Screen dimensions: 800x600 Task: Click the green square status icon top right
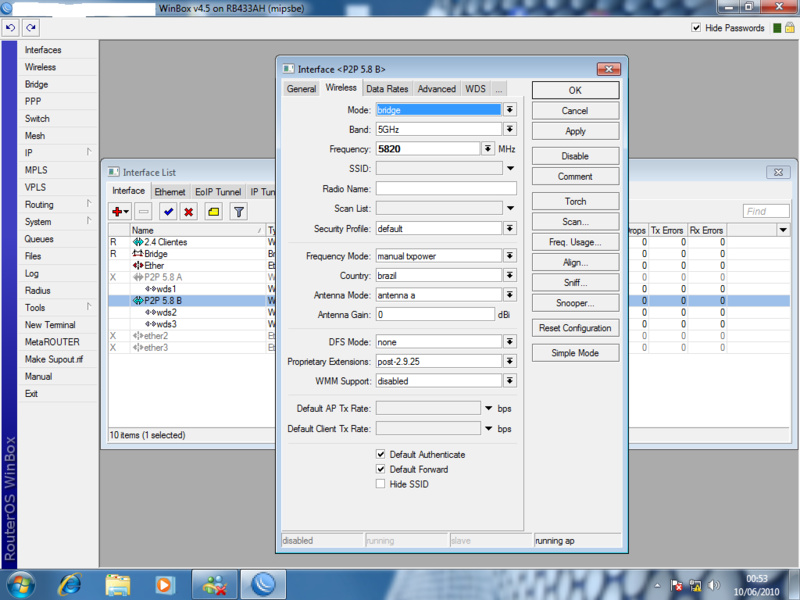click(x=777, y=28)
